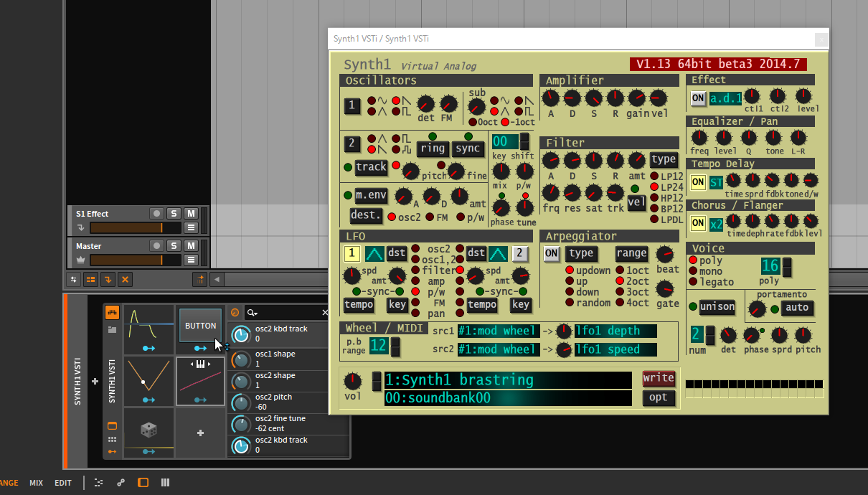This screenshot has height=495, width=868.
Task: Click the write preset button
Action: [x=659, y=378]
